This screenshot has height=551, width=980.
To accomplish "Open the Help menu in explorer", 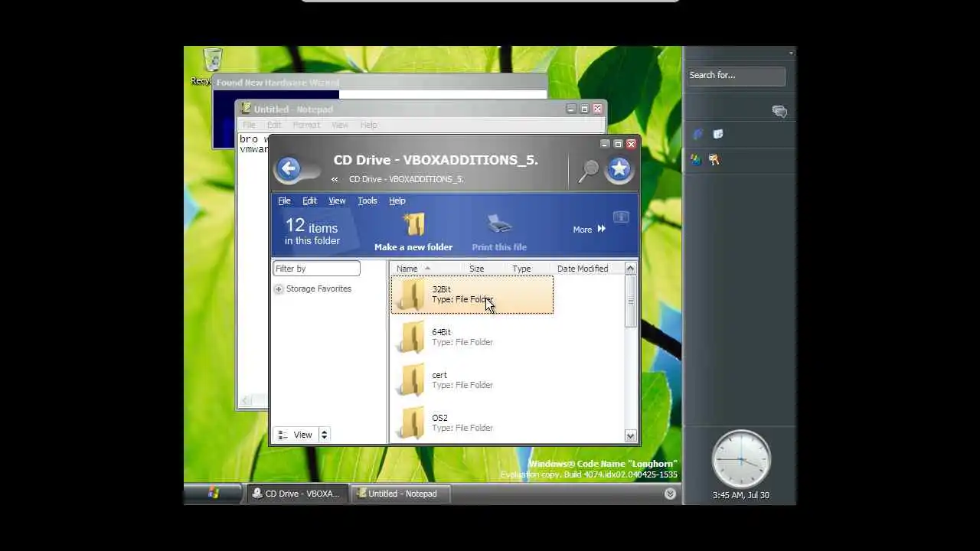I will click(x=397, y=201).
